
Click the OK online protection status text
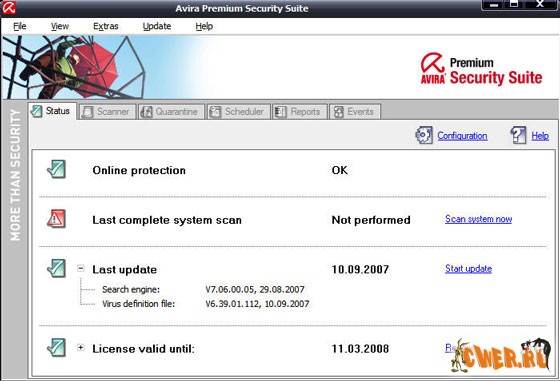(x=340, y=170)
